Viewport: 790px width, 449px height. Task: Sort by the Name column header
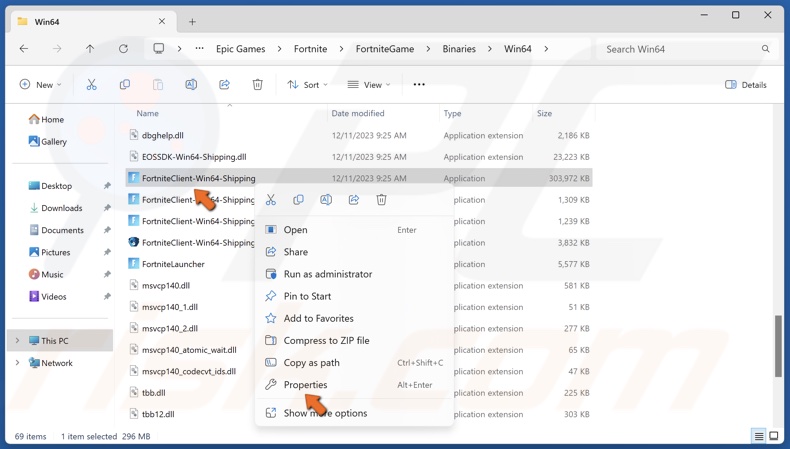pyautogui.click(x=148, y=113)
